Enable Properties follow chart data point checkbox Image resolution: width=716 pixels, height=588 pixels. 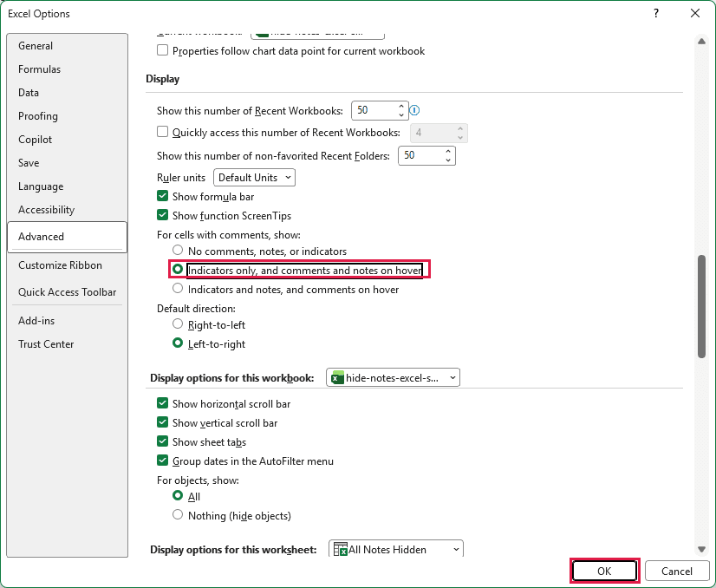click(x=163, y=50)
